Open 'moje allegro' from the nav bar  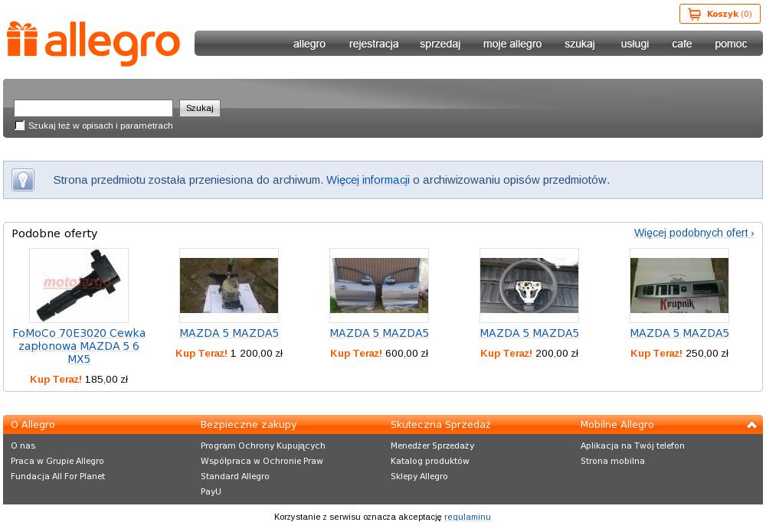click(512, 44)
